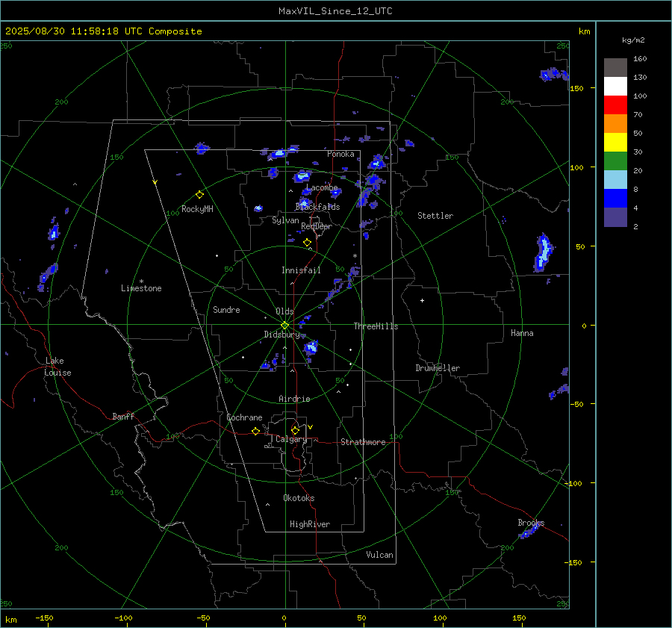Click the asterisk marker northeast of Innisfail
Viewport: 672px width, 628px height.
point(355,256)
